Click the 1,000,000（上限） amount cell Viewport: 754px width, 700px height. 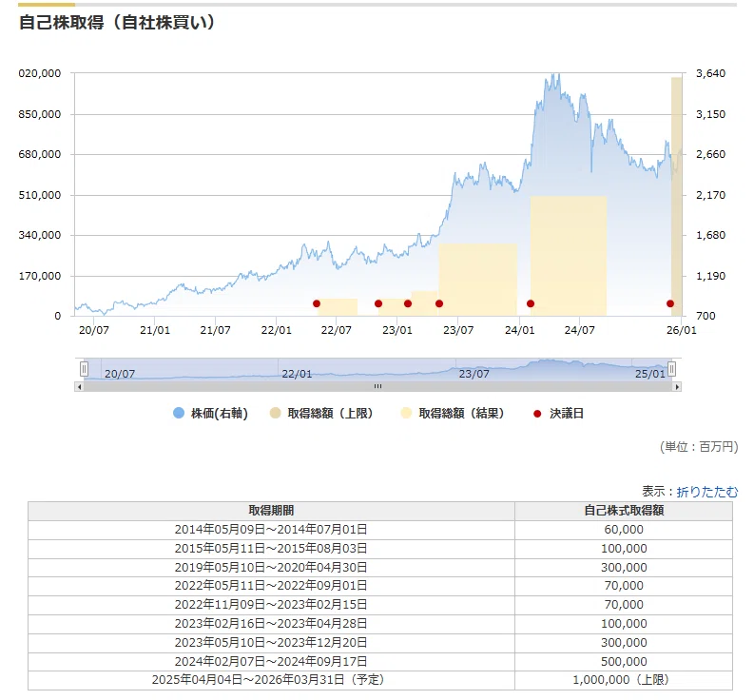(624, 680)
